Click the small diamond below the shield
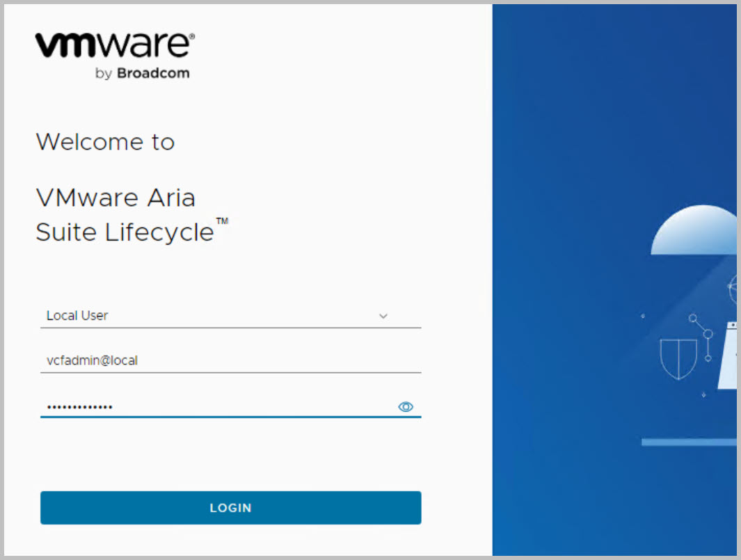The image size is (741, 560). [x=703, y=395]
